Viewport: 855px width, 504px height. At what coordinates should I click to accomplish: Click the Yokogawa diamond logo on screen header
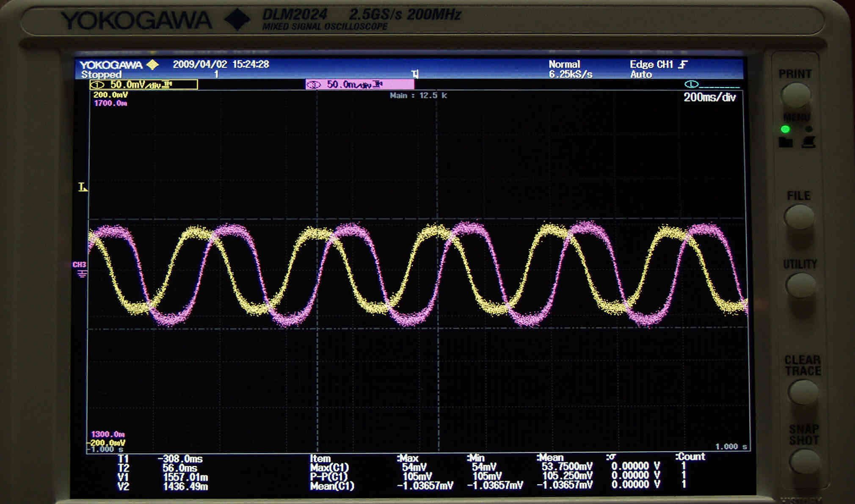(152, 65)
